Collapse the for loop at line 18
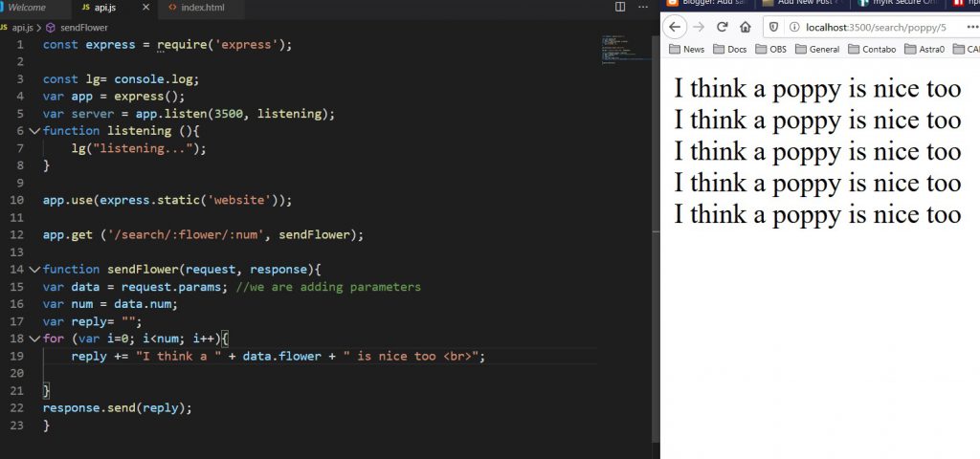The image size is (980, 459). click(34, 339)
